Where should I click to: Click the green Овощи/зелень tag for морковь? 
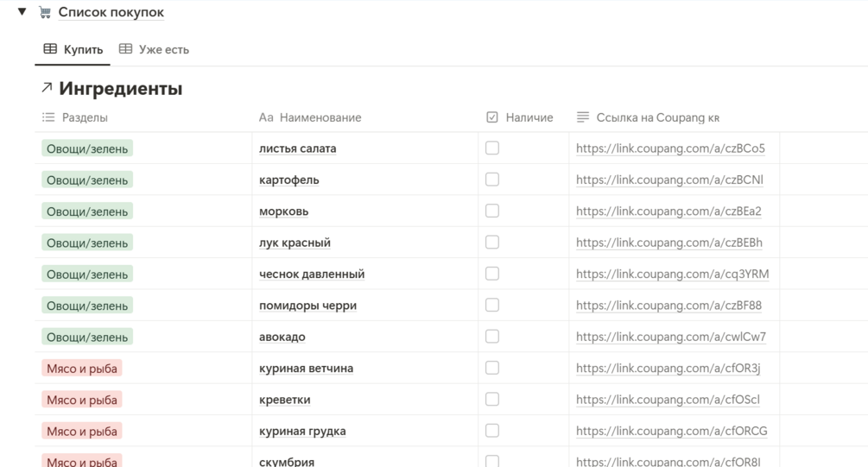click(87, 211)
